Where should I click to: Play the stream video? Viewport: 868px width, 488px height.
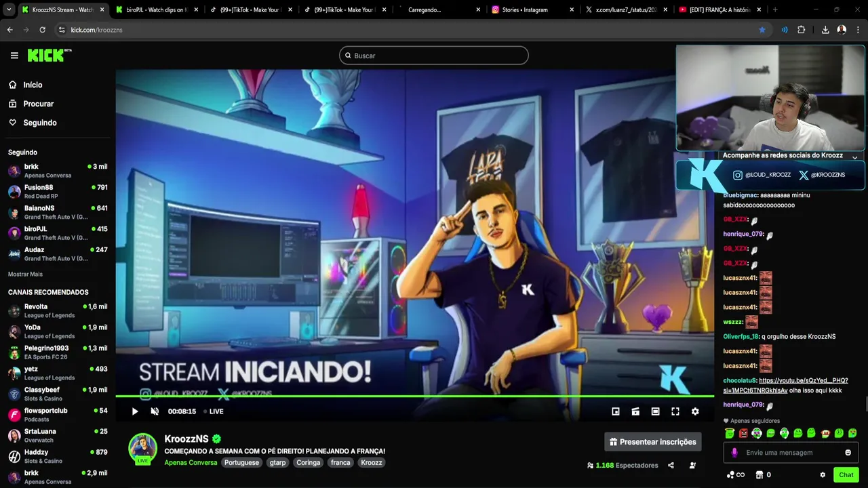tap(135, 411)
